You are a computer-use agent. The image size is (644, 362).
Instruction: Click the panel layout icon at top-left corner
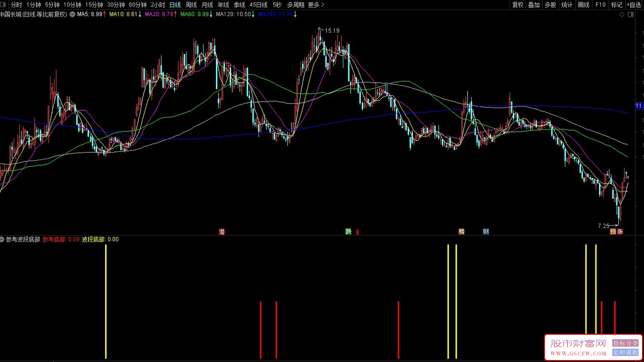[x=3, y=5]
